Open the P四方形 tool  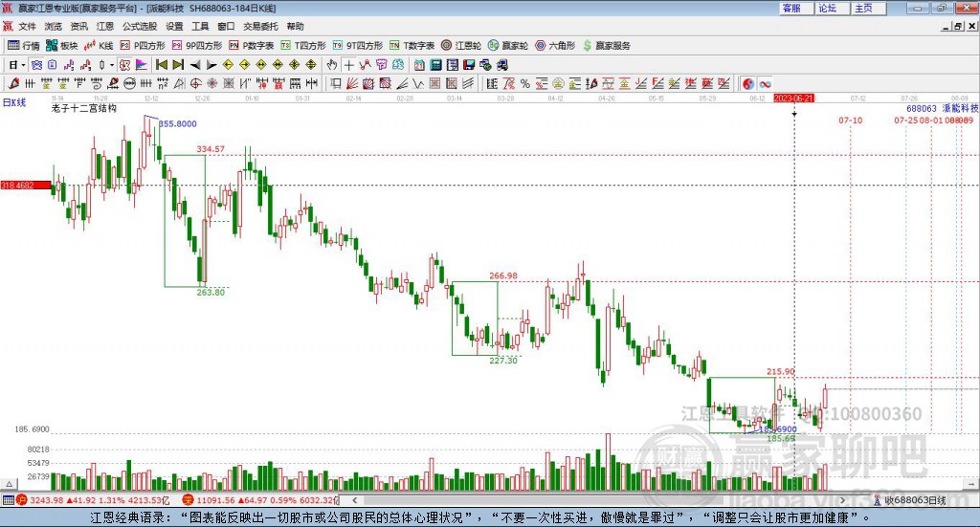coord(143,46)
